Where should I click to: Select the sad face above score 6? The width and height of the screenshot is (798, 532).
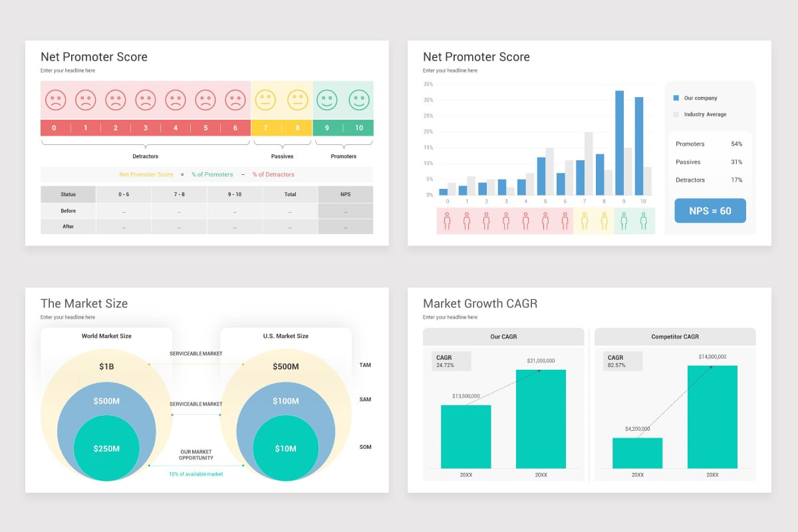point(235,100)
